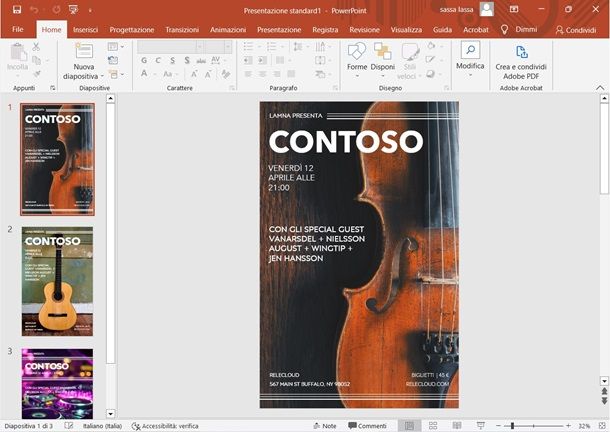Click Crea e condividi Adobe PDF icon
This screenshot has height=432, width=610.
point(521,52)
